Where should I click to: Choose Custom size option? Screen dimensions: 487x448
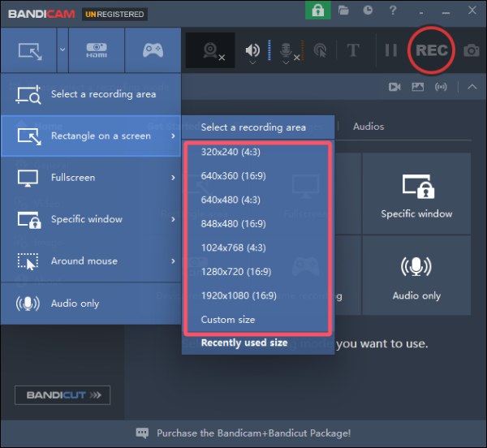click(258, 320)
